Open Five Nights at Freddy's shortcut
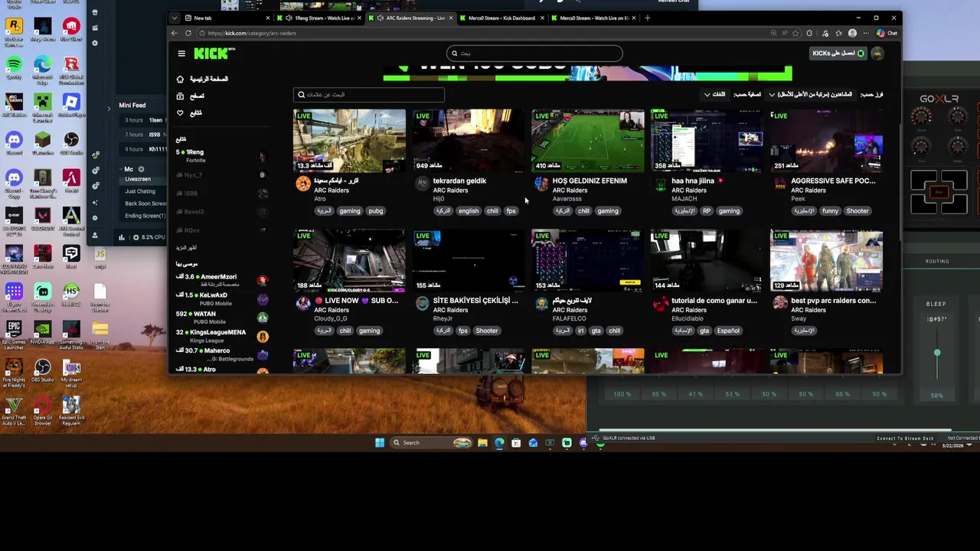This screenshot has width=980, height=551. pyautogui.click(x=14, y=372)
